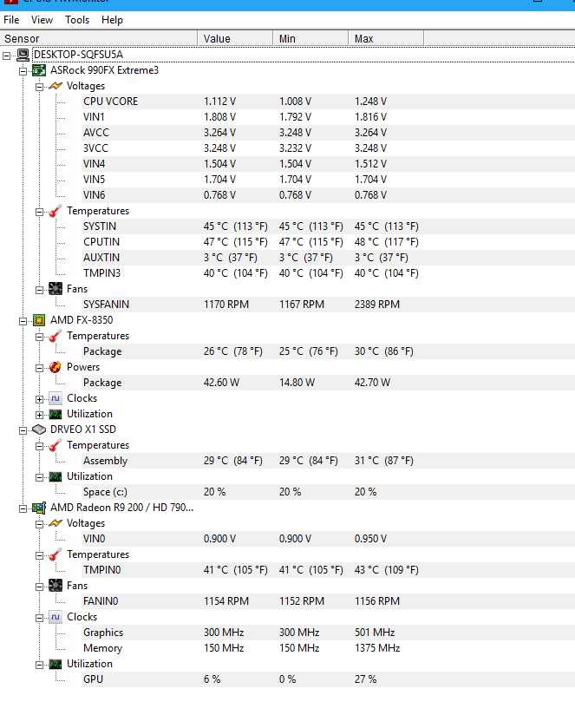Image resolution: width=575 pixels, height=728 pixels.
Task: Click the Radeon graphics card icon
Action: 39,508
